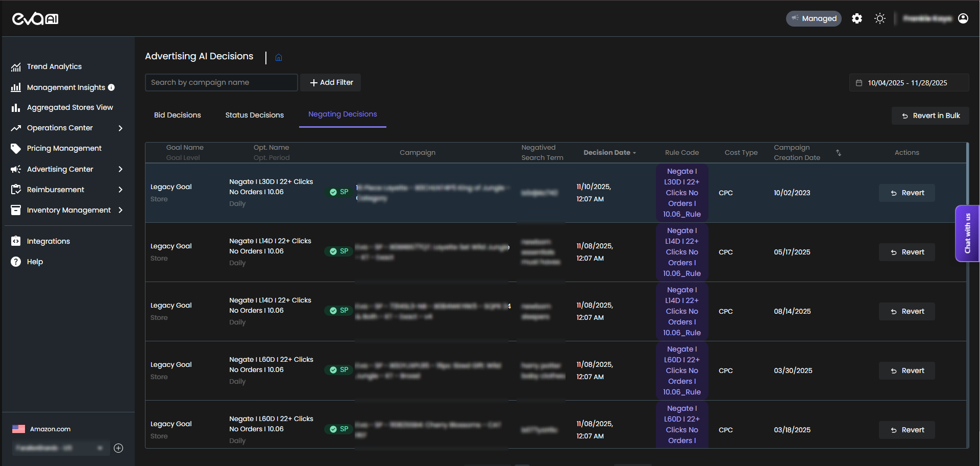Toggle the light/dark theme sun icon
The width and height of the screenshot is (980, 466).
879,19
